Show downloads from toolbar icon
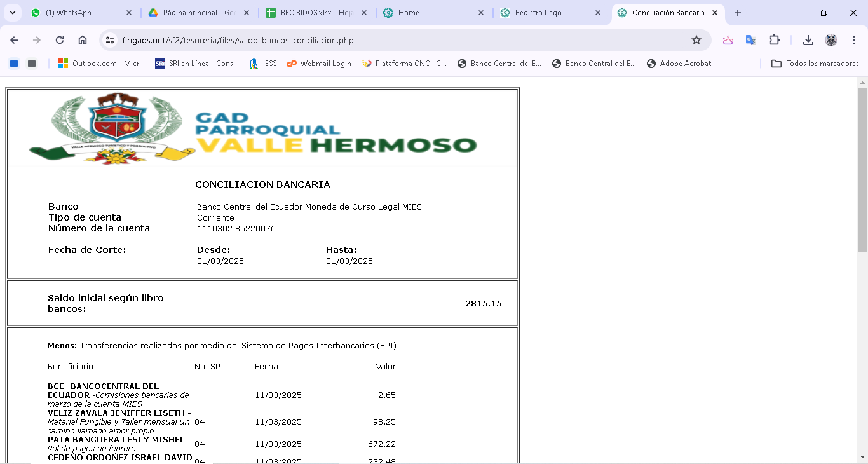 (808, 40)
